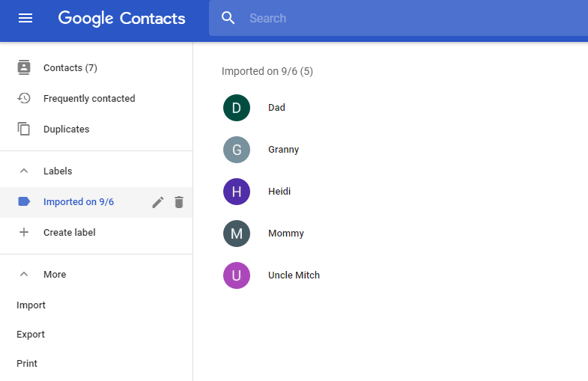Click Uncle Mitch's magenta U avatar

pos(237,275)
